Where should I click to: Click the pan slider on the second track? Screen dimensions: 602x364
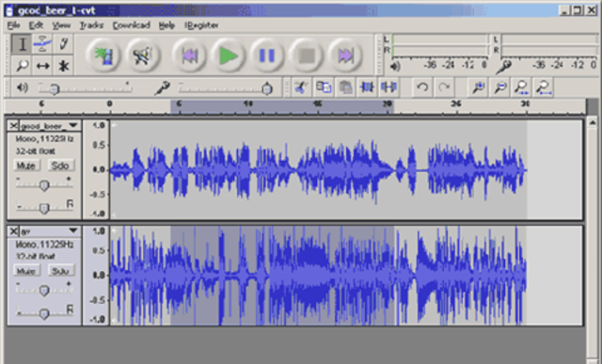(x=44, y=313)
